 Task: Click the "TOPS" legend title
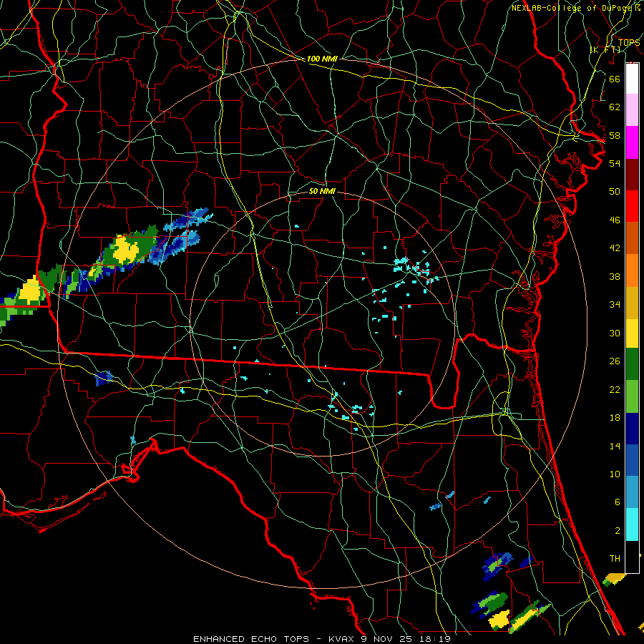click(629, 43)
